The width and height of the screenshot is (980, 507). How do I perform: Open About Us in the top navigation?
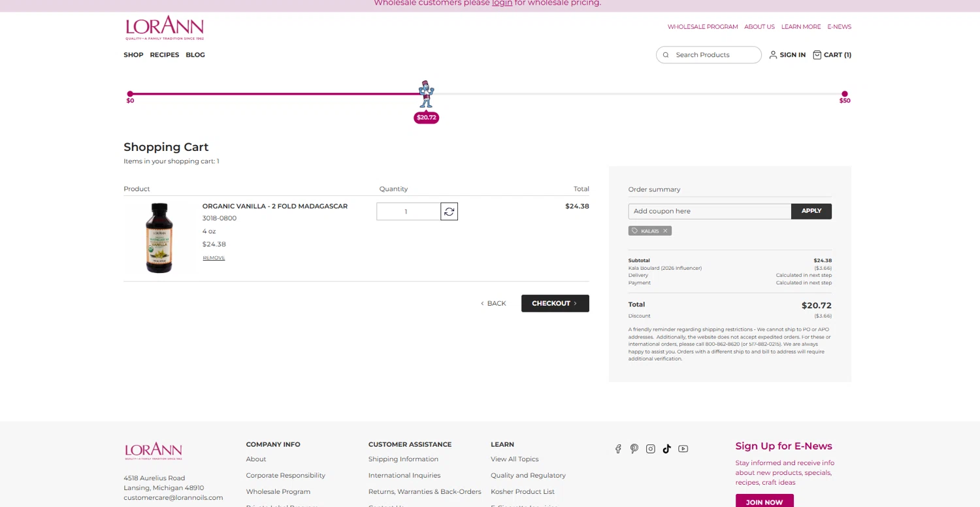click(759, 27)
